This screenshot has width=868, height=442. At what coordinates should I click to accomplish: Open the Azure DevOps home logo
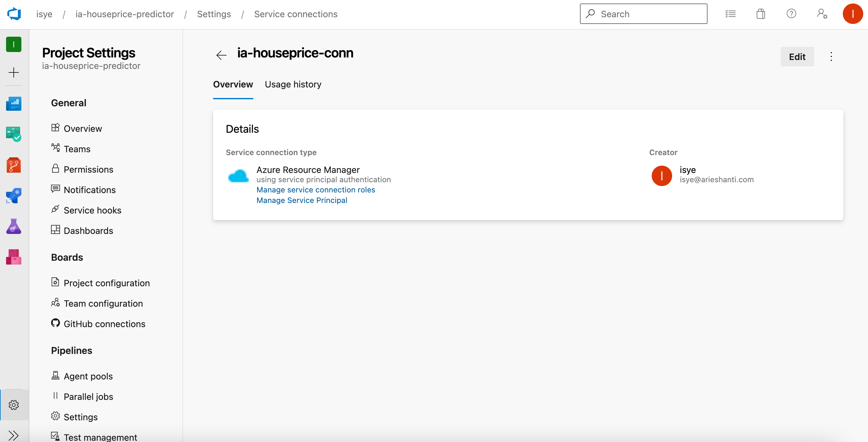13,14
